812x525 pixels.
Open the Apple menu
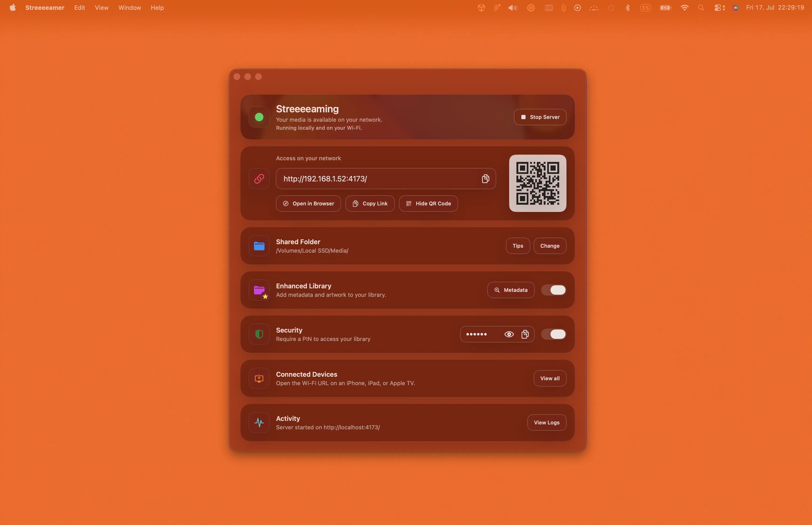(13, 8)
